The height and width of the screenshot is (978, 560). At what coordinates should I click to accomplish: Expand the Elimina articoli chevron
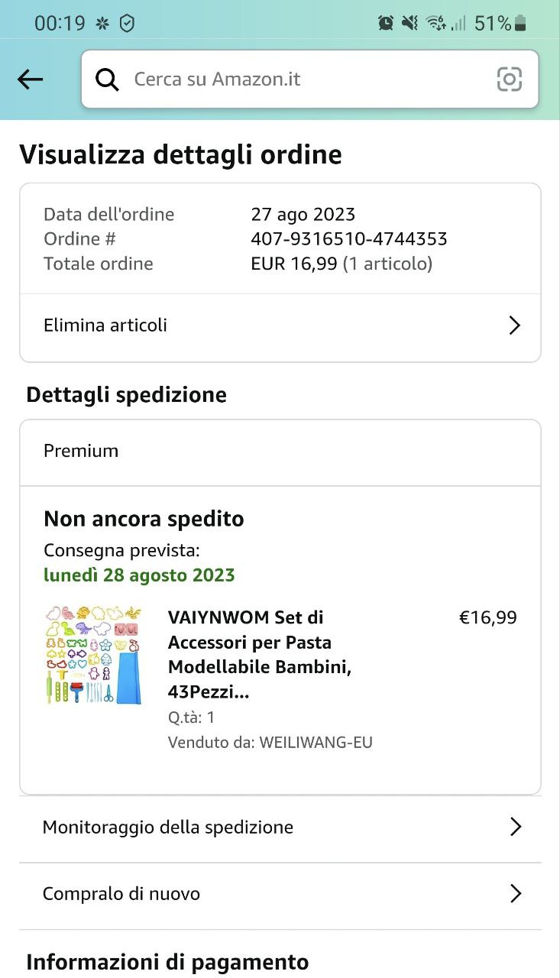[x=514, y=325]
